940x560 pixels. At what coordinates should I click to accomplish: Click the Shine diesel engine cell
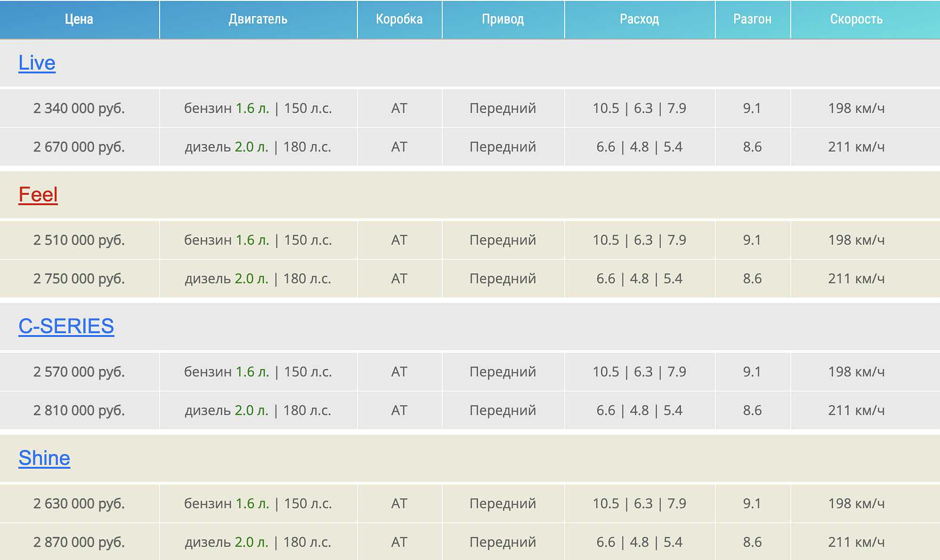click(258, 543)
